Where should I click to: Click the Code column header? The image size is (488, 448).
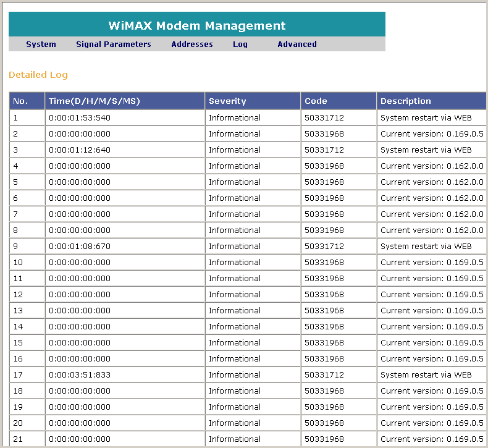(x=339, y=101)
